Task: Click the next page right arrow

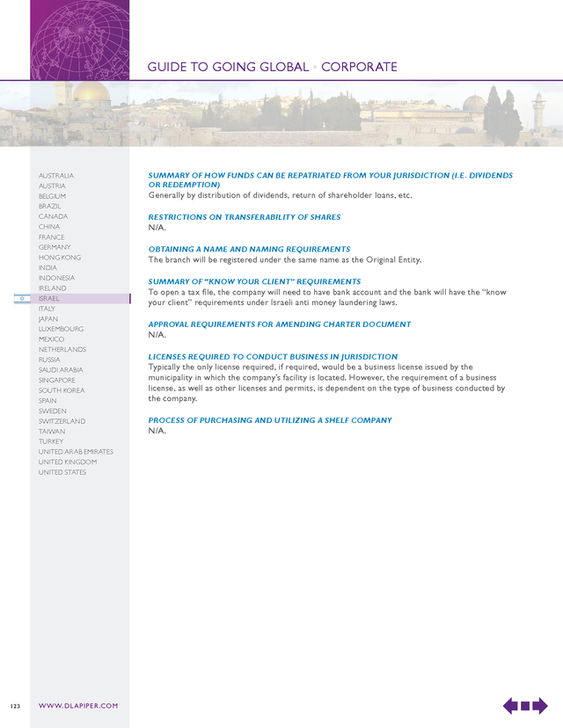Action: pos(540,706)
